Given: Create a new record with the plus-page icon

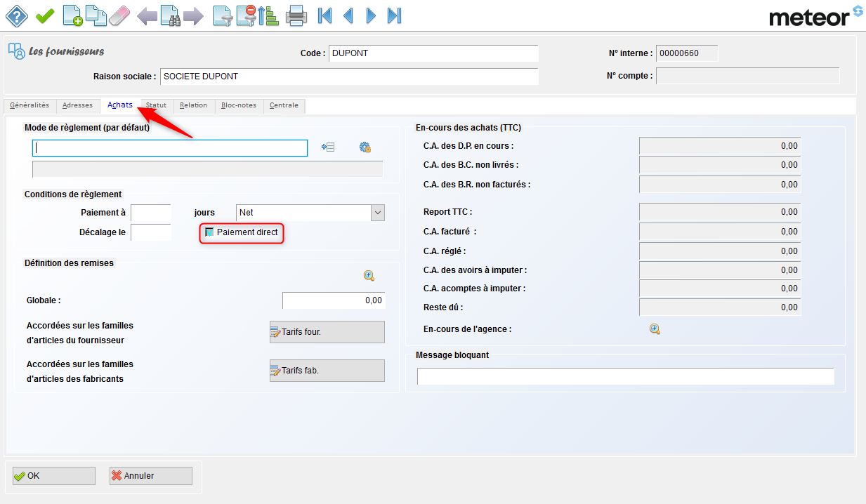Looking at the screenshot, I should tap(72, 15).
